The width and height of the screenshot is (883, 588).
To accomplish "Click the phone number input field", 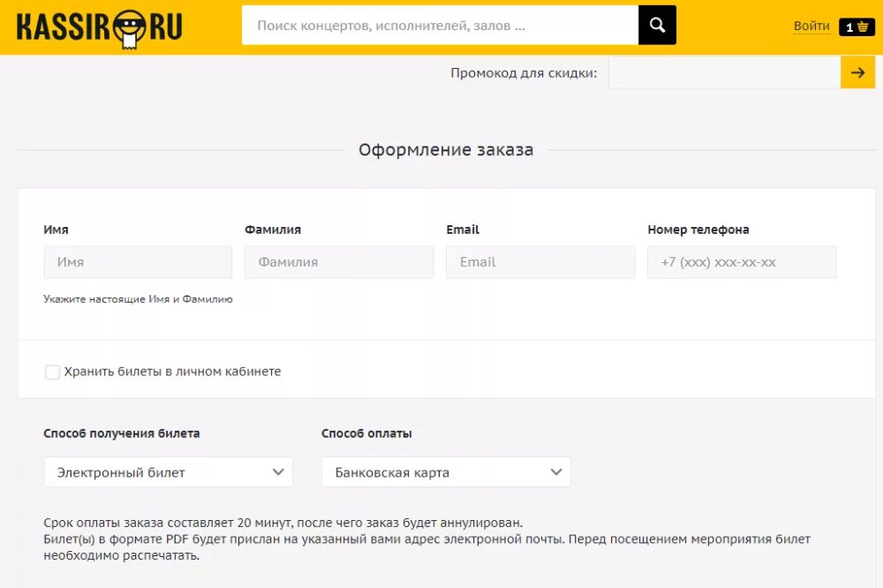I will (x=742, y=262).
